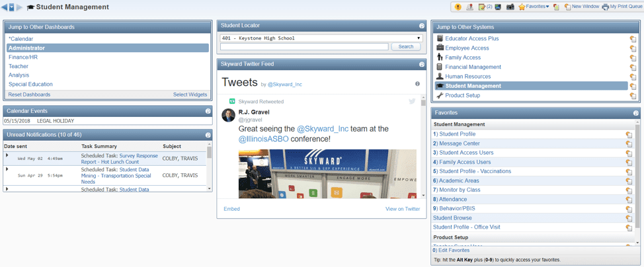Open the Keystone High School entity dropdown
644x267 pixels.
coord(419,38)
